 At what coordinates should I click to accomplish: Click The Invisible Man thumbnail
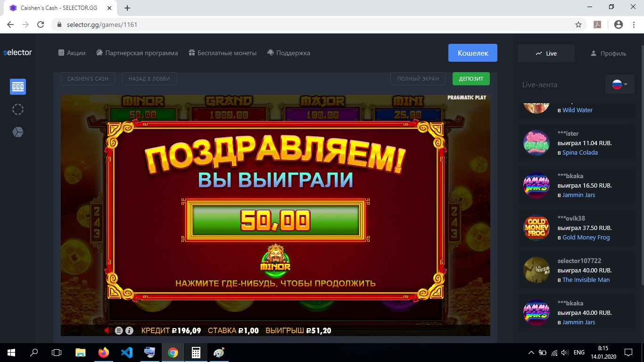[x=537, y=270]
